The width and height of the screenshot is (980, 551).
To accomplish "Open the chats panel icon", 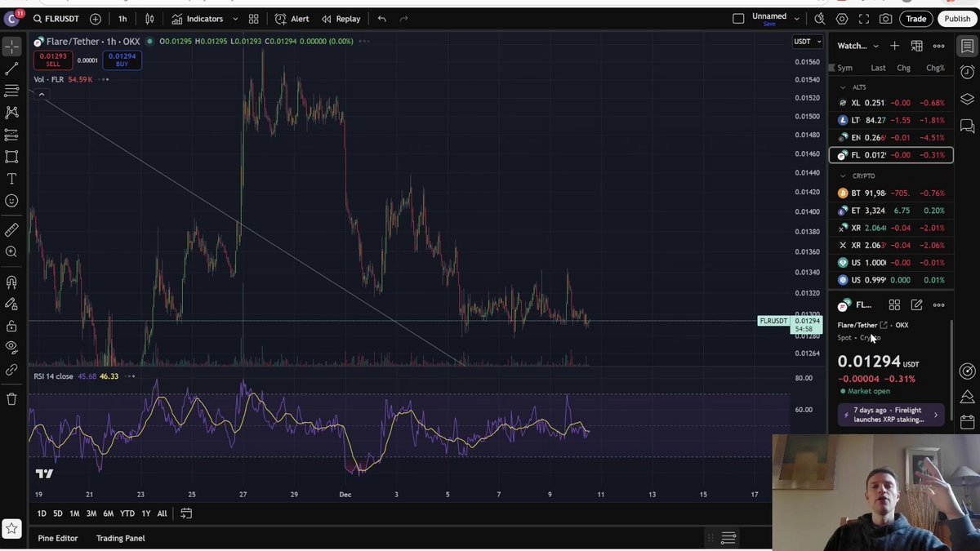I will (x=967, y=126).
